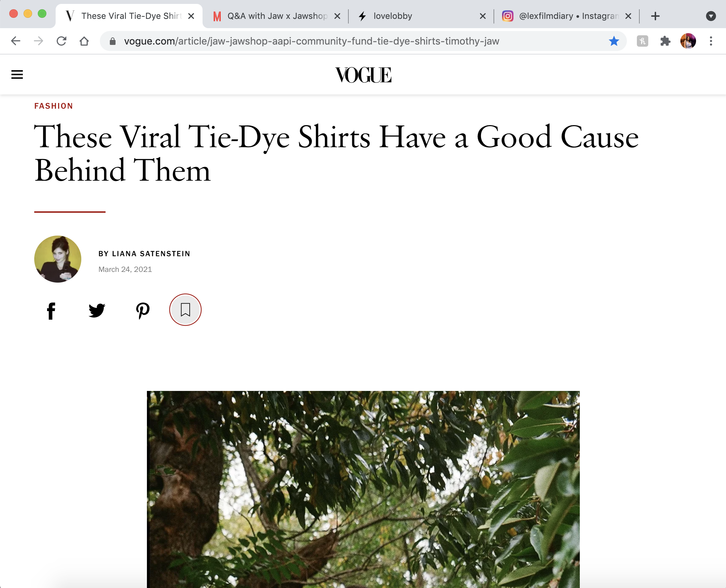Share the article on Twitter
Screen dimensions: 726x588
tap(97, 310)
